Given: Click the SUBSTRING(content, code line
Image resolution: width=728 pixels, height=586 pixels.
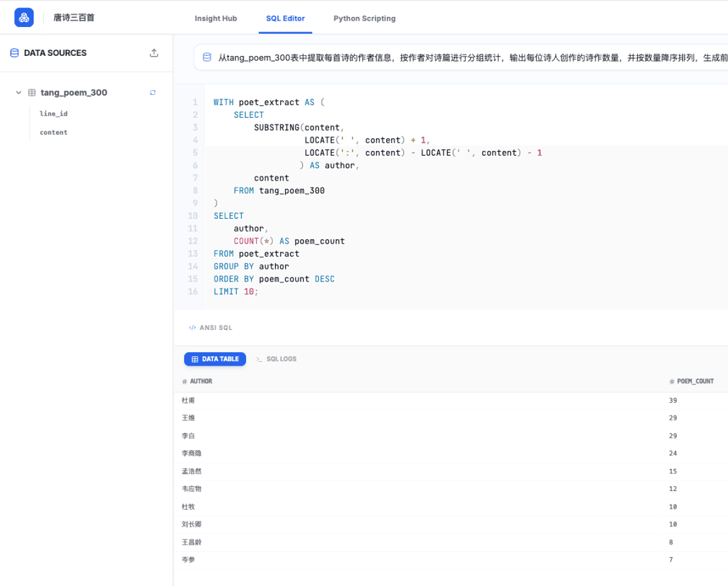Looking at the screenshot, I should (x=299, y=127).
